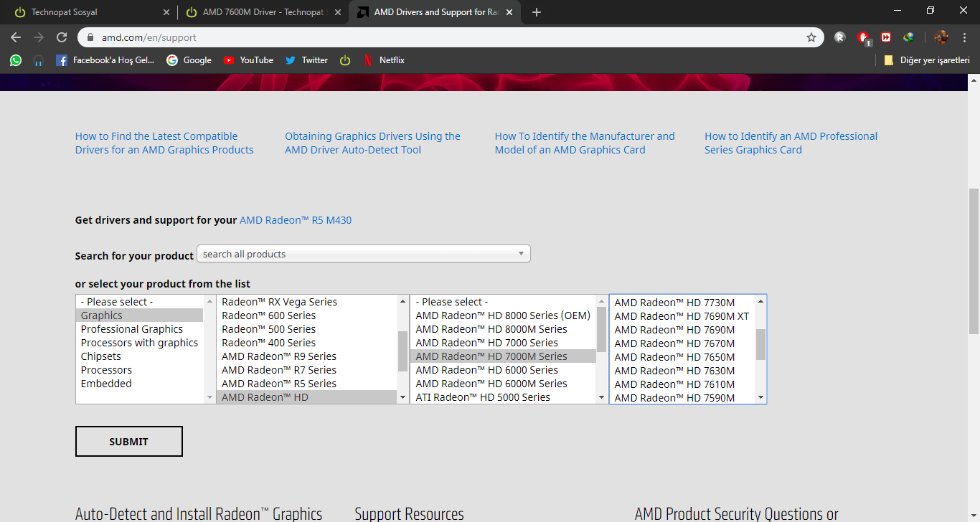Bookmark this page with the star icon
Viewport: 980px width, 522px height.
pyautogui.click(x=811, y=37)
